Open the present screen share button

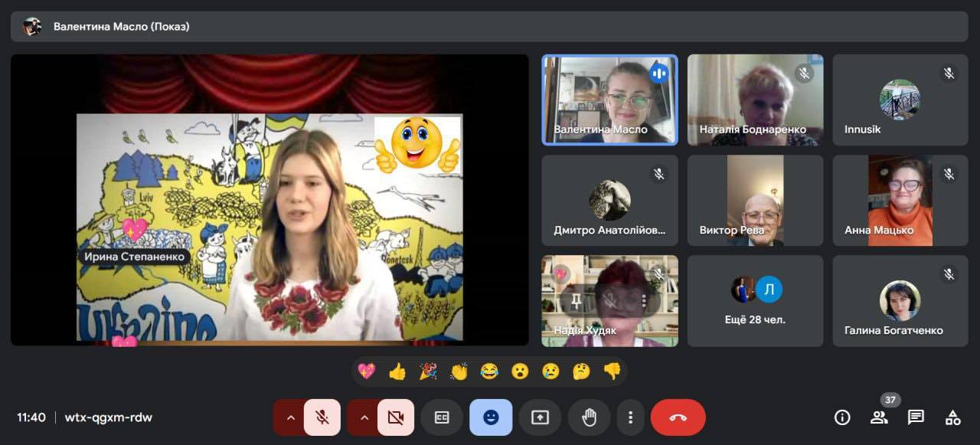[540, 417]
